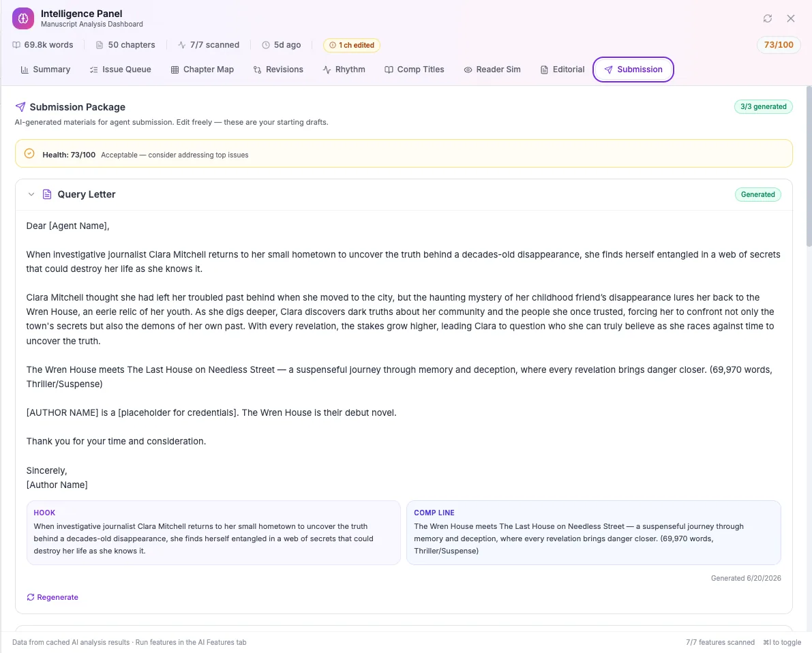Click the 3/3 generated badge
The height and width of the screenshot is (653, 812).
[764, 107]
